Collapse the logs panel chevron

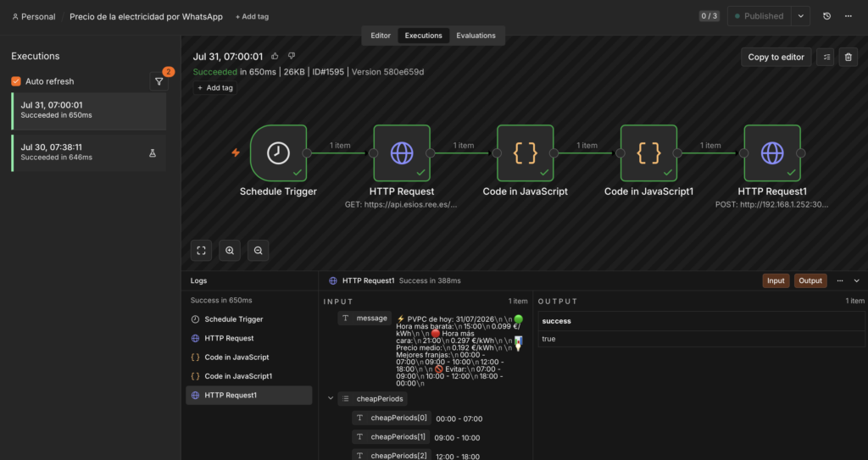[x=857, y=280]
